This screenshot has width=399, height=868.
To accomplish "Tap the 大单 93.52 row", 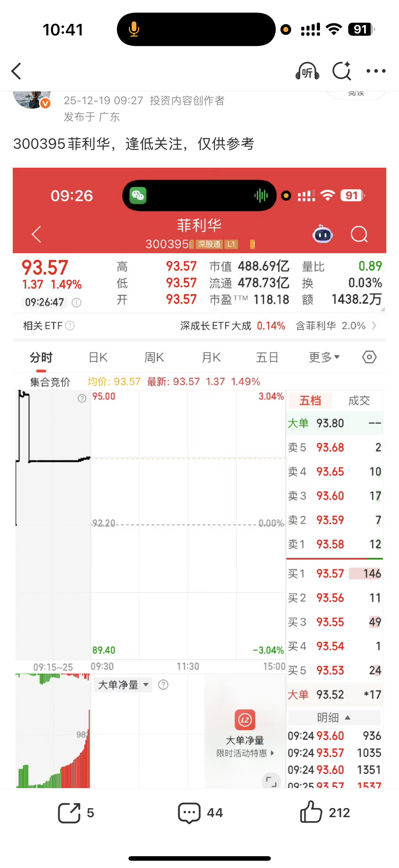I will click(334, 695).
